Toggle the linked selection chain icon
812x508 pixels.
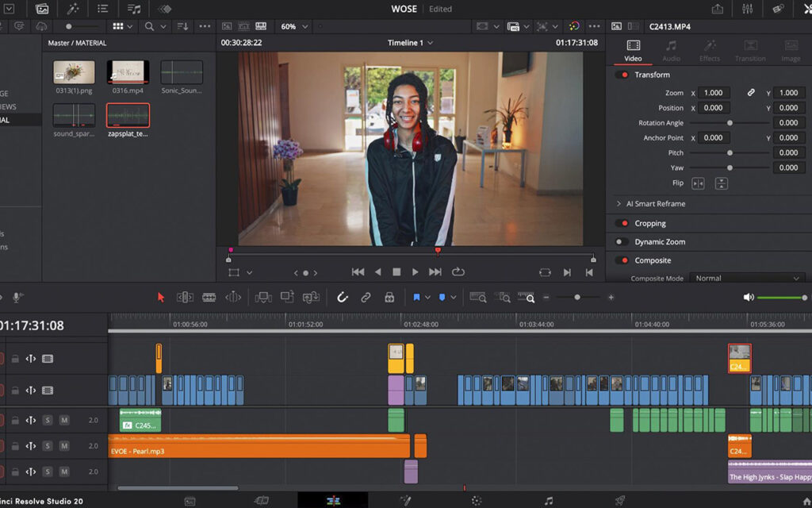point(366,297)
